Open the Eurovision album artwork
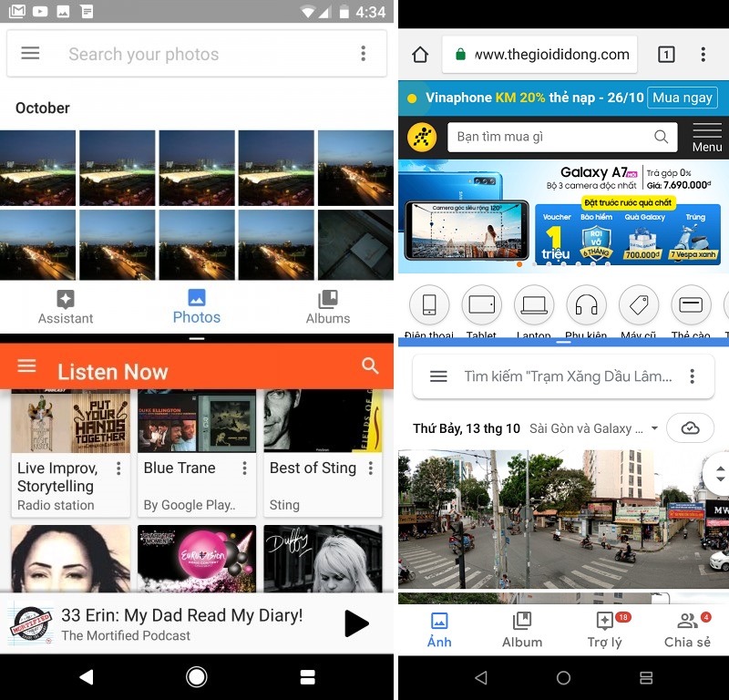The height and width of the screenshot is (700, 729). (197, 558)
